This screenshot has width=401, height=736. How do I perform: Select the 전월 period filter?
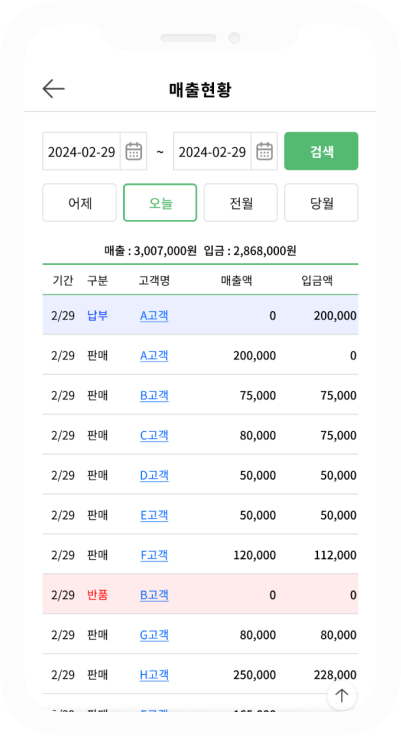tap(241, 202)
